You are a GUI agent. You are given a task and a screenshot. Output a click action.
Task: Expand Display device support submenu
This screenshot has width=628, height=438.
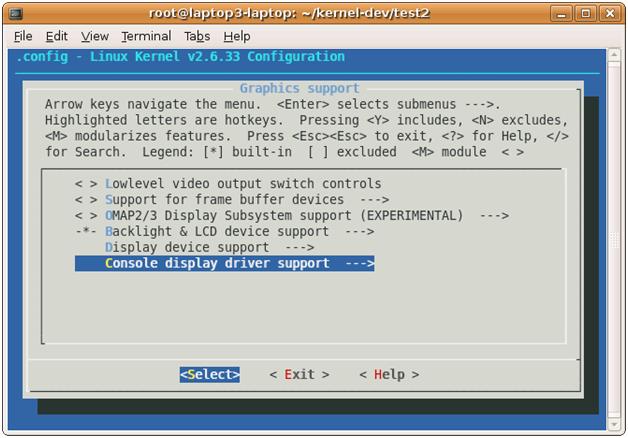click(x=209, y=247)
